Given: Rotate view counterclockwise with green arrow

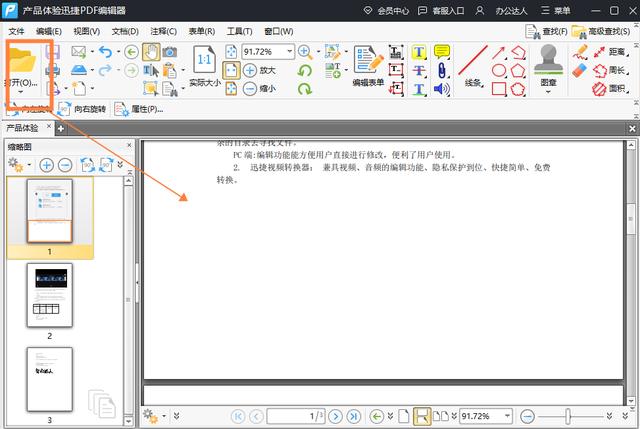Looking at the screenshot, I should pyautogui.click(x=304, y=70).
